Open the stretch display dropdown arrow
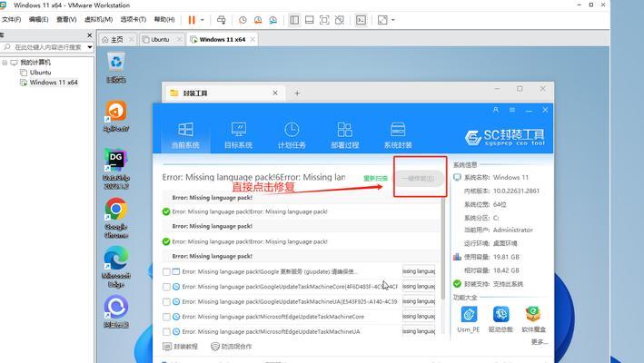 (x=393, y=20)
